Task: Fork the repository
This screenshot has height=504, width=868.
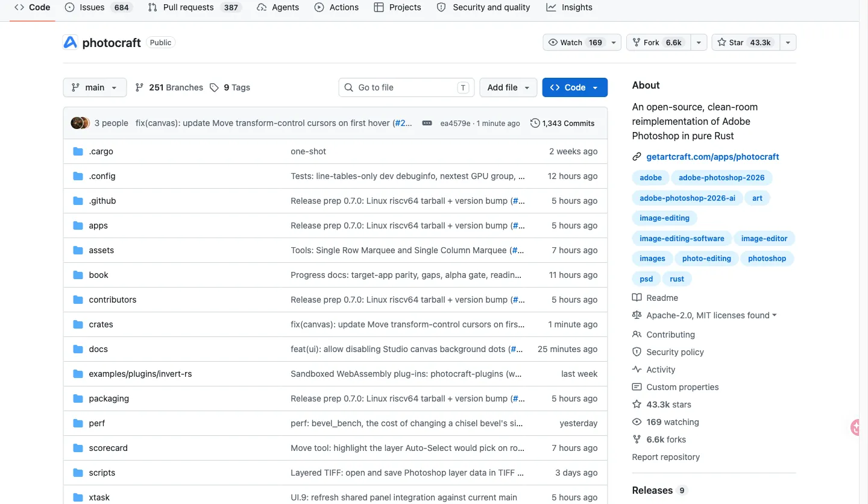Action: tap(658, 42)
